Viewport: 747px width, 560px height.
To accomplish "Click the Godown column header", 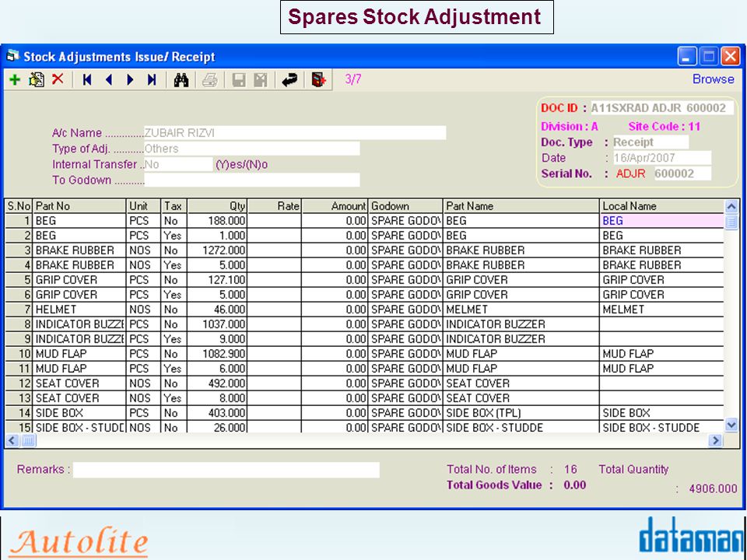I will click(405, 206).
